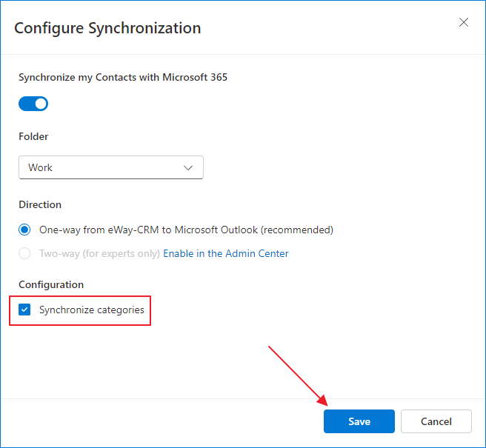Click the Folder section label
Screen dimensions: 486x448
tap(33, 136)
